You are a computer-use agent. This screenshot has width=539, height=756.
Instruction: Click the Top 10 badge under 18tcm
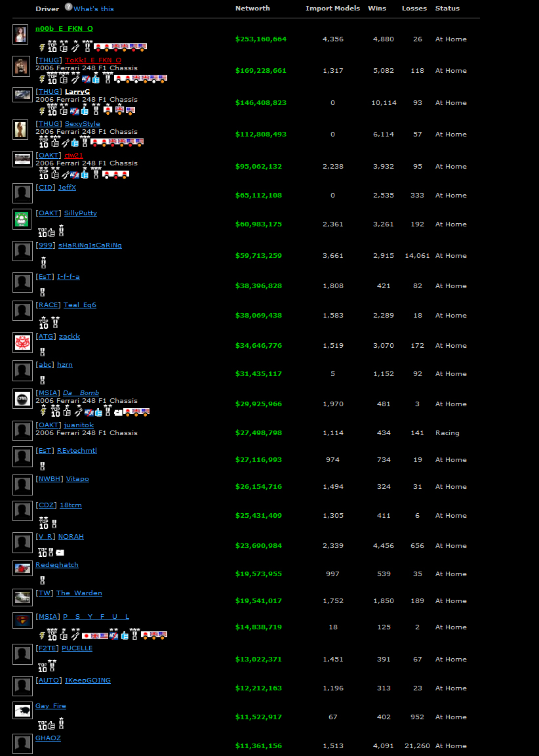click(43, 524)
